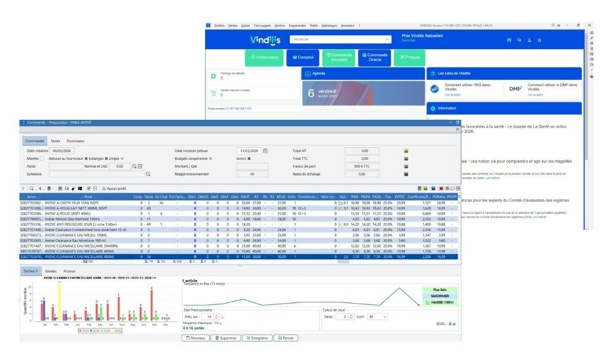Click the star favorites icon in header
This screenshot has height=364, width=616.
(539, 40)
